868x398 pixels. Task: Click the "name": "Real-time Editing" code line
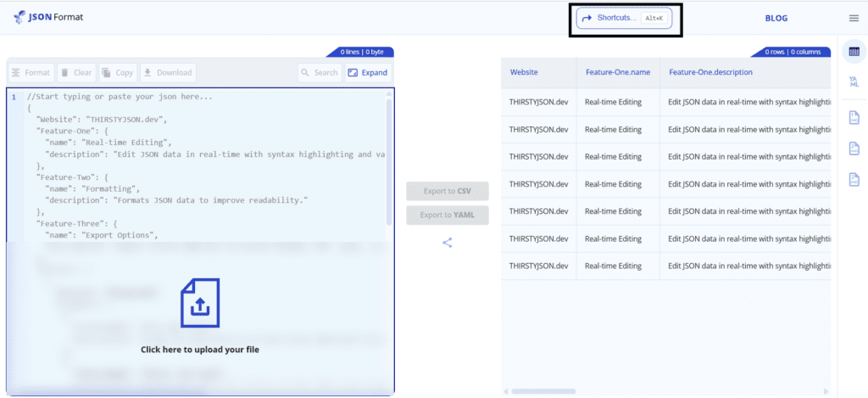108,143
